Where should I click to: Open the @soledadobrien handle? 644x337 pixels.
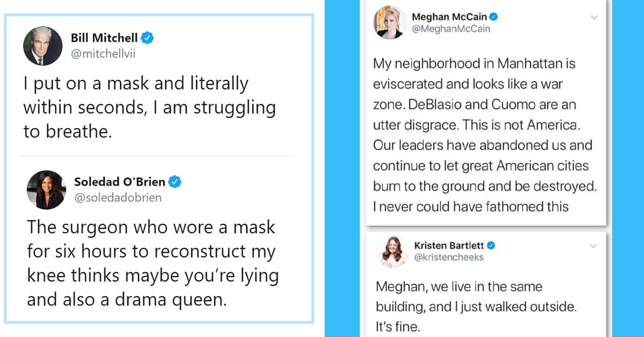click(x=118, y=197)
